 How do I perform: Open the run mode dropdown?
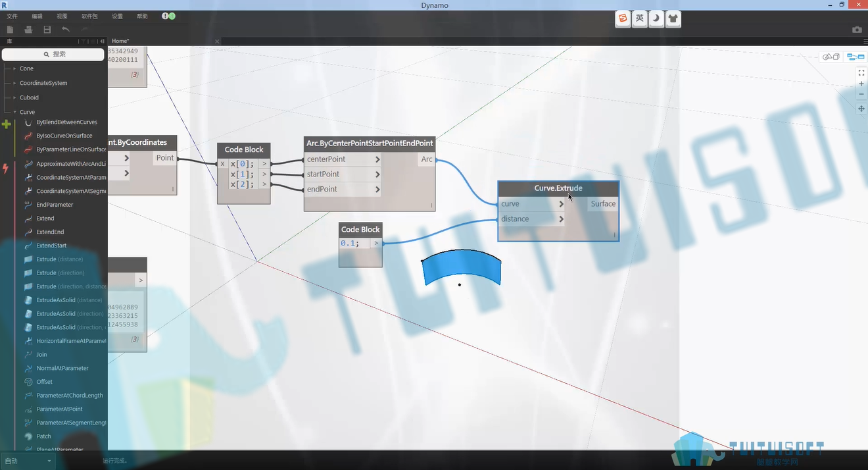[x=28, y=461]
